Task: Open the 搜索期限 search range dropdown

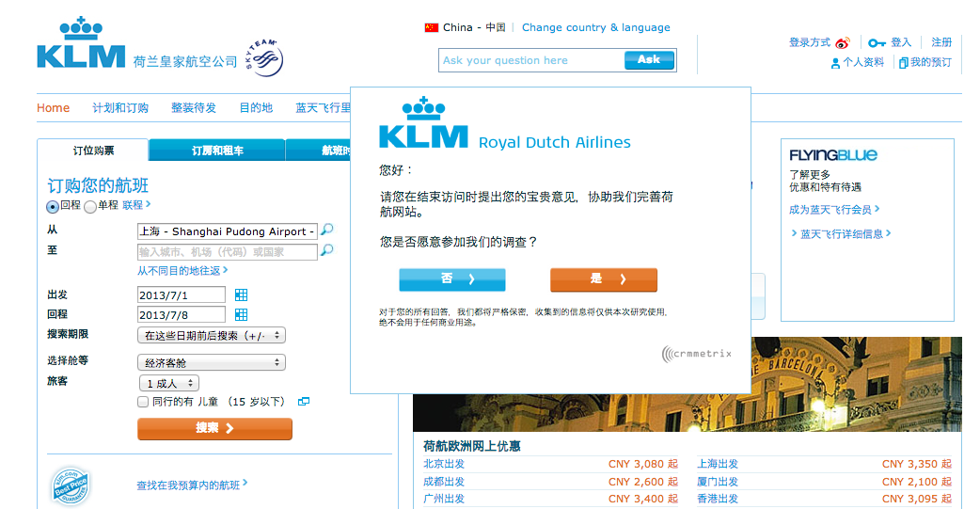Action: [212, 336]
